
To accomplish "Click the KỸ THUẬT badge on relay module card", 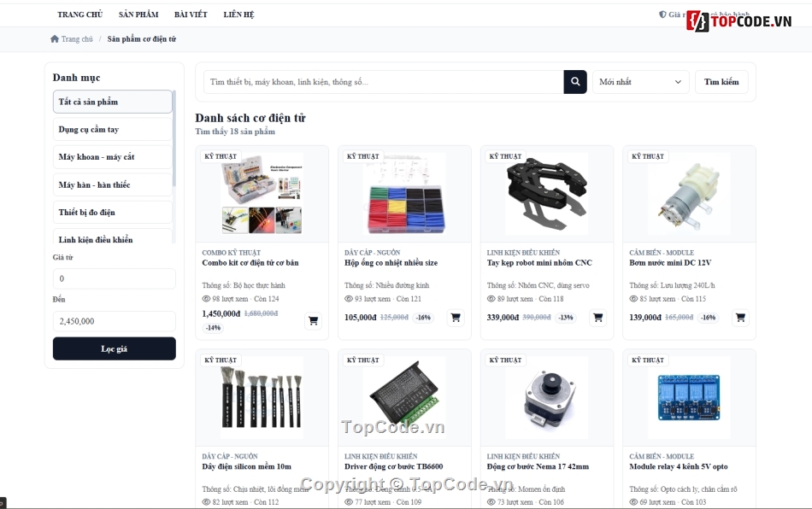I will point(648,360).
